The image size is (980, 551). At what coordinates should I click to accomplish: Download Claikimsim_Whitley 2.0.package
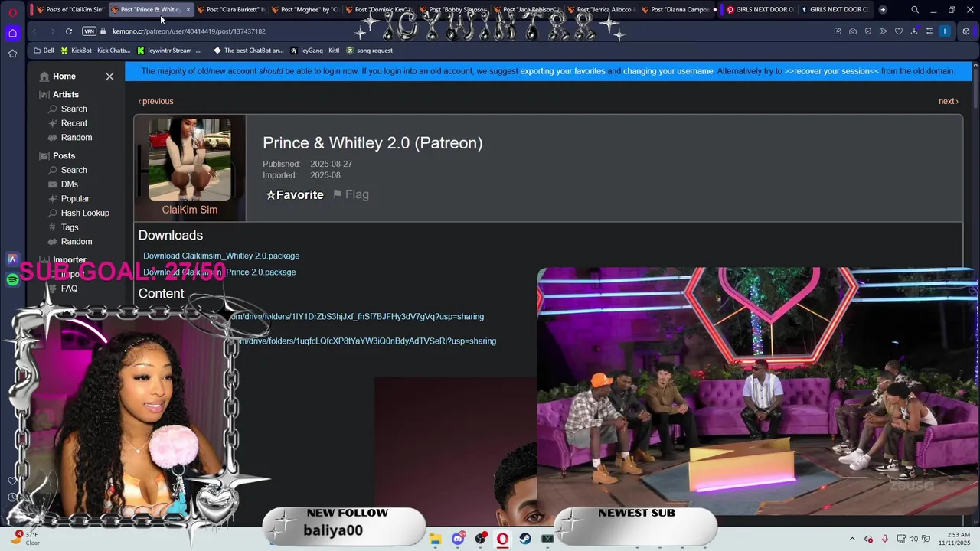(x=221, y=256)
